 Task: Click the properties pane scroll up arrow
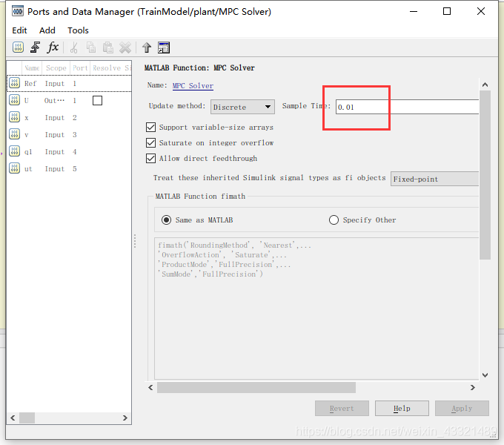tap(485, 85)
